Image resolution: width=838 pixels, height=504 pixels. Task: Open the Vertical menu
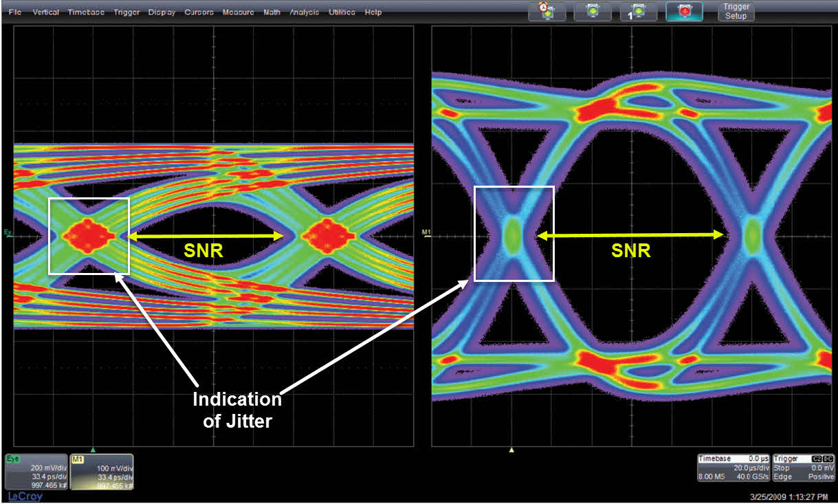(x=45, y=12)
